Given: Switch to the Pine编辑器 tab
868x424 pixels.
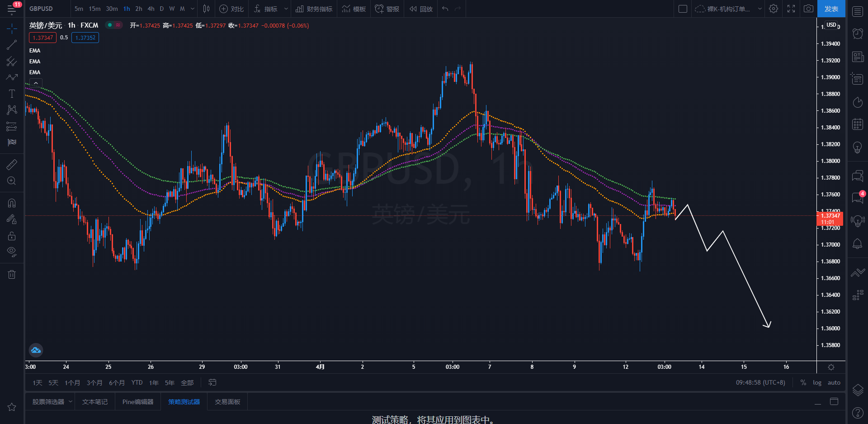Looking at the screenshot, I should click(138, 402).
